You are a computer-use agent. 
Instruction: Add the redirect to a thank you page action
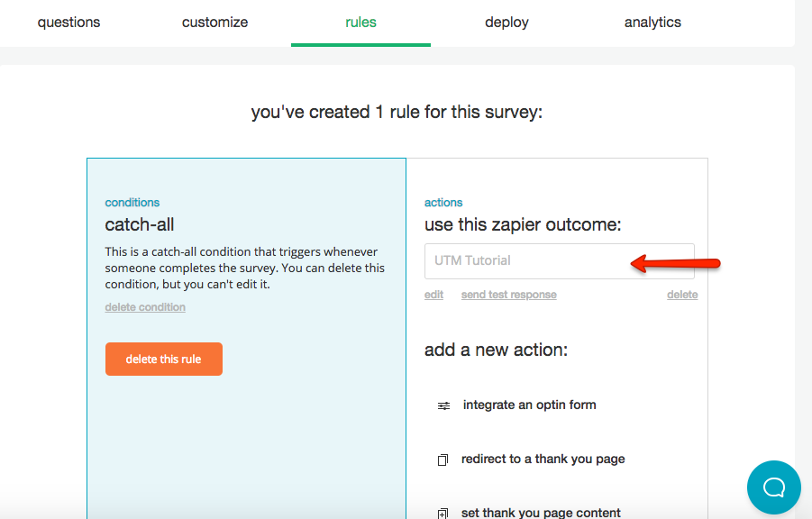(x=543, y=459)
